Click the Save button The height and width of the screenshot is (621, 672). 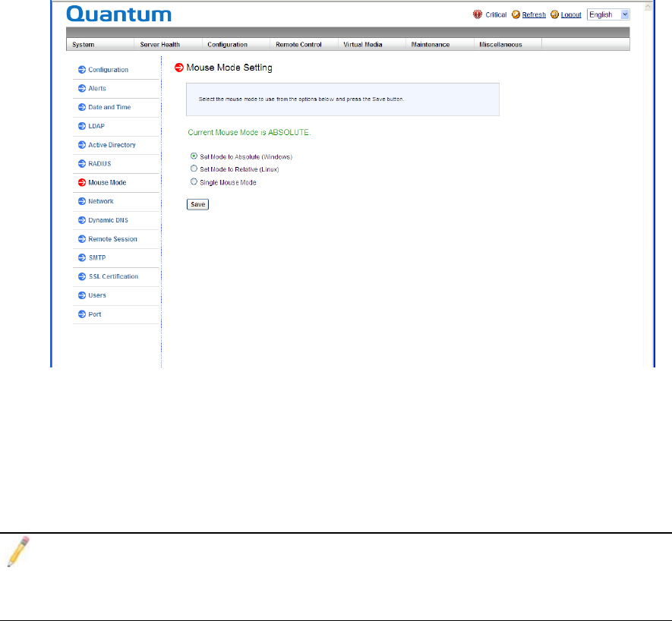tap(197, 204)
